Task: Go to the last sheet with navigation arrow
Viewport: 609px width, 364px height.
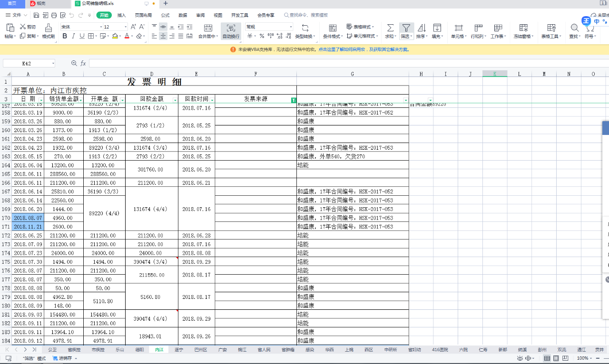Action: [x=34, y=349]
